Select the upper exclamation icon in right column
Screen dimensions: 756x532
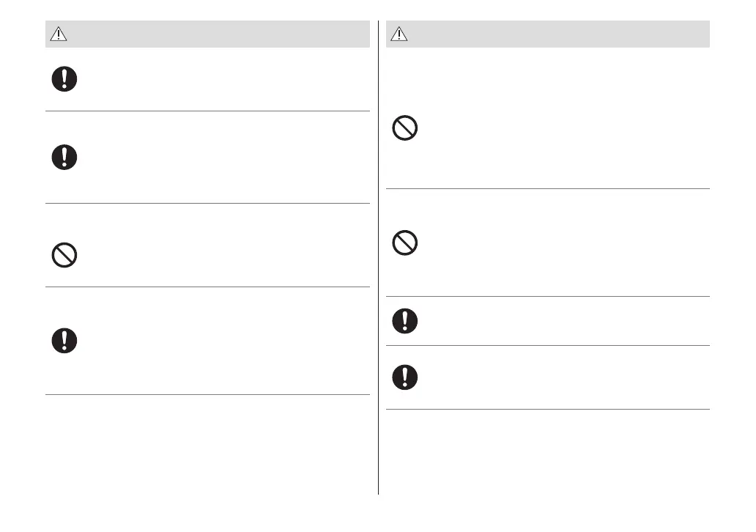(x=405, y=320)
